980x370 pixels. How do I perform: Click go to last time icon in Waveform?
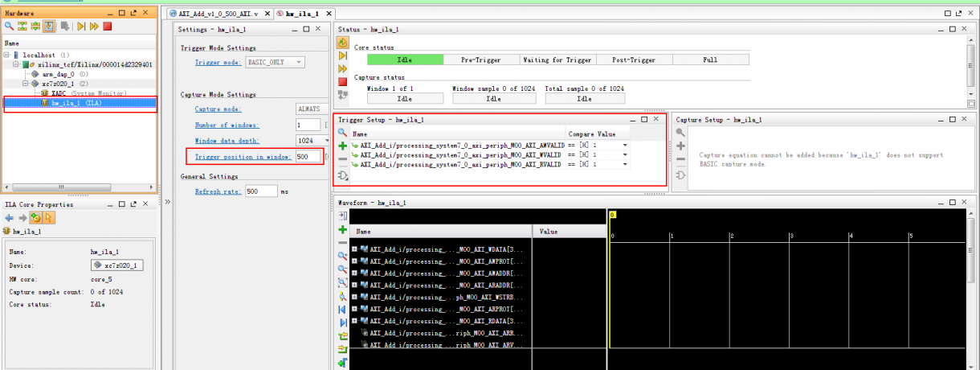(342, 323)
